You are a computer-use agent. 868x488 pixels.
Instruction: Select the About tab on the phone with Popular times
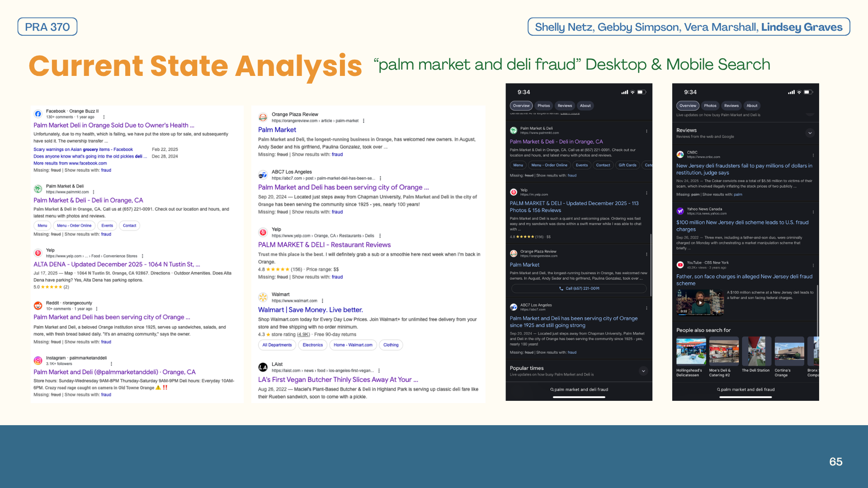pyautogui.click(x=585, y=106)
